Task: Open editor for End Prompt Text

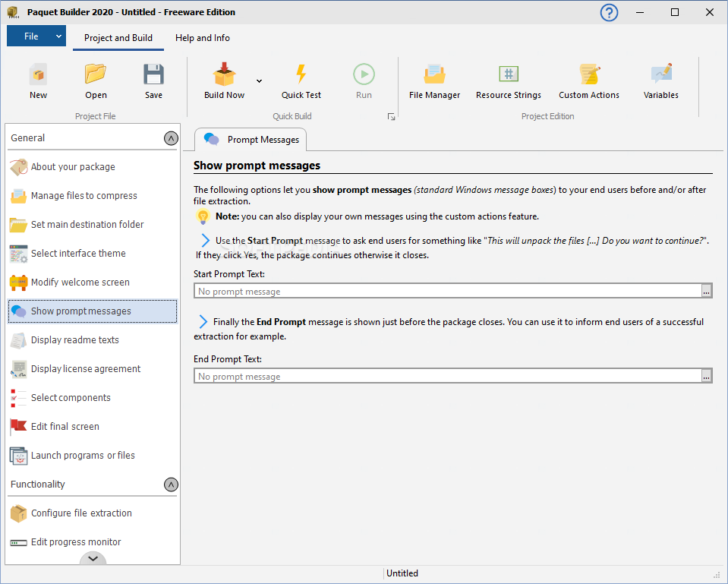Action: coord(706,377)
